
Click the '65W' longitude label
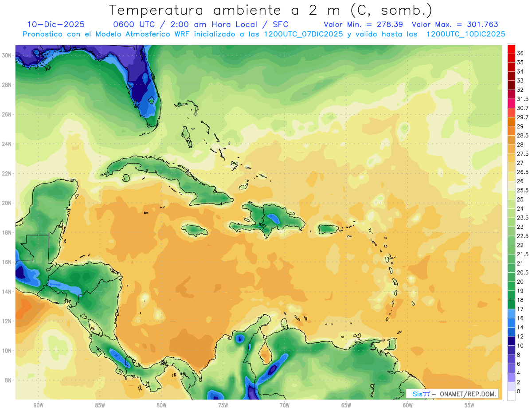(x=346, y=405)
